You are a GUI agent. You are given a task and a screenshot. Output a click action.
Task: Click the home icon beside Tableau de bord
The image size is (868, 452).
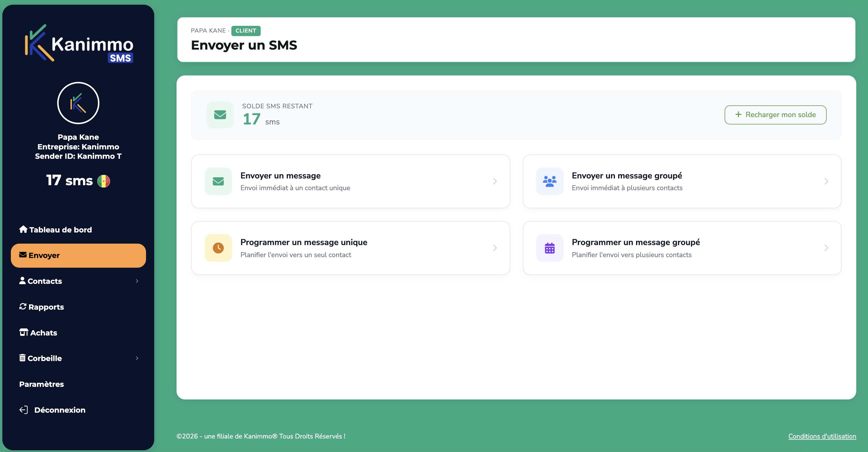(23, 229)
